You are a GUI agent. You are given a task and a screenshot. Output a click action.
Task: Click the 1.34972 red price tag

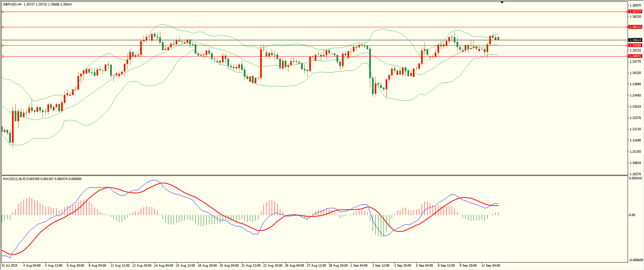tap(635, 56)
